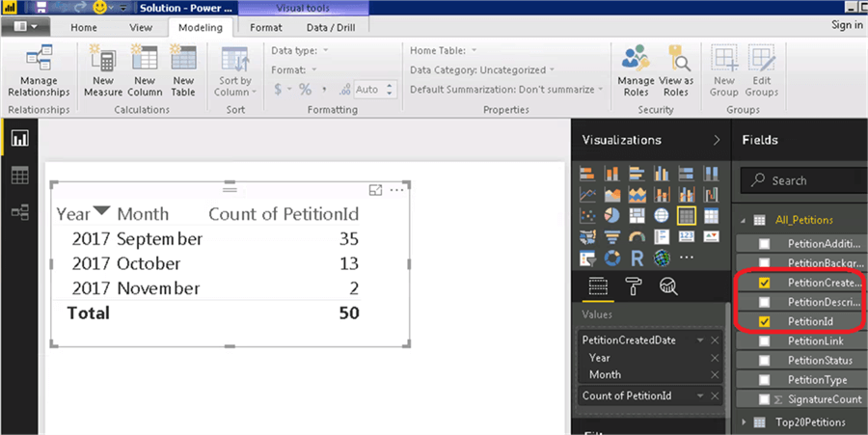The image size is (868, 435).
Task: Click the smiley feedback icon
Action: pyautogui.click(x=99, y=8)
